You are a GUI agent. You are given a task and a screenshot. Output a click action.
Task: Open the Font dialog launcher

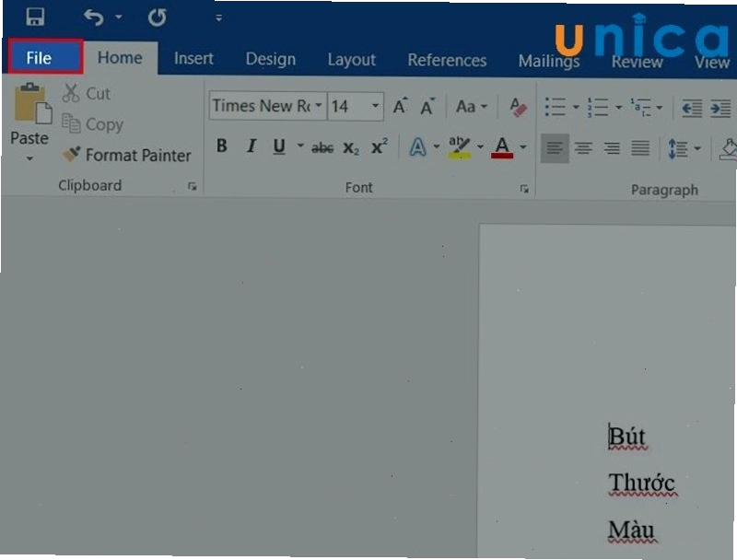point(524,189)
